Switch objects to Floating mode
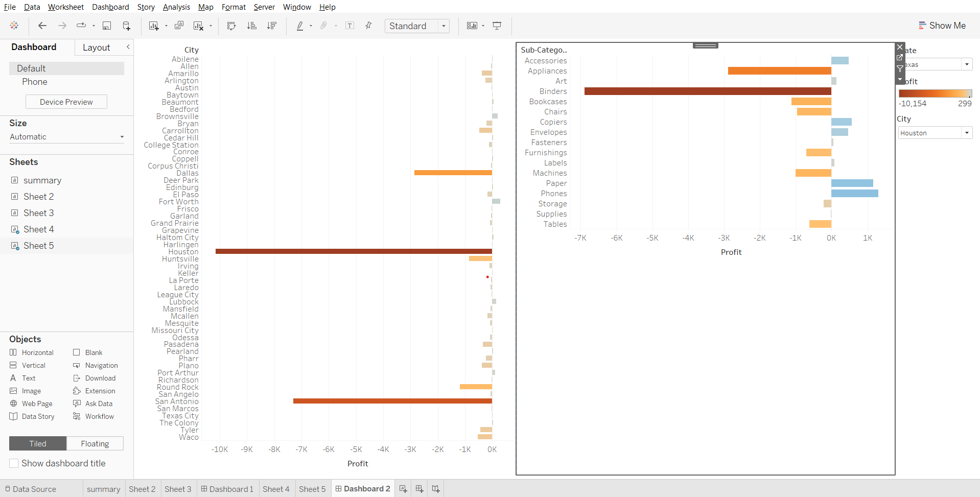 95,443
